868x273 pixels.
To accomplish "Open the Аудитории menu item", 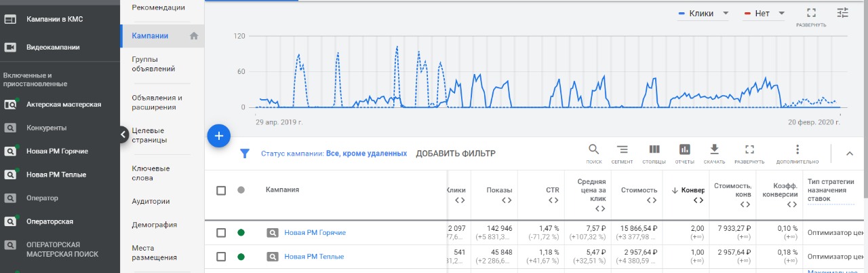I will coord(151,201).
